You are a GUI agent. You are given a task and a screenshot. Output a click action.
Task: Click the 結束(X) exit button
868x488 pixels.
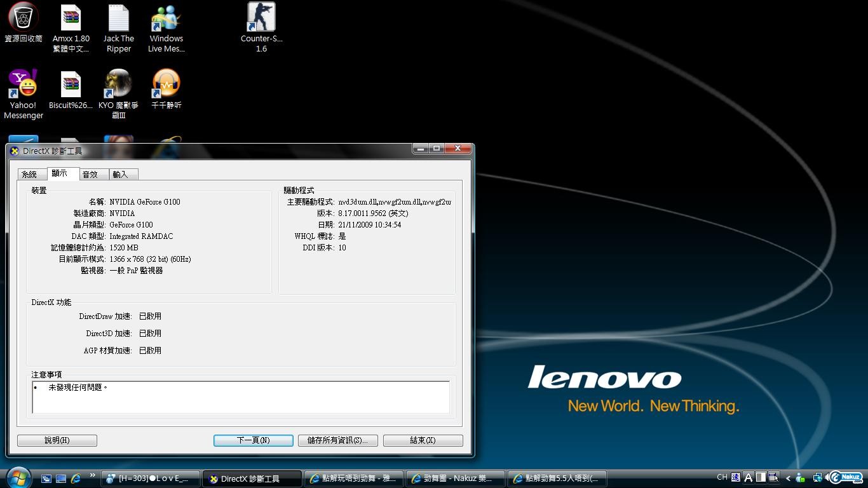[x=423, y=440]
